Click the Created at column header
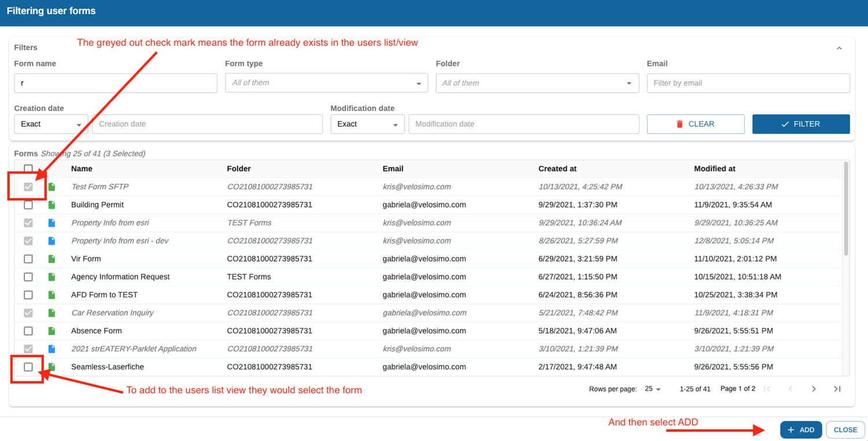868x441 pixels. tap(557, 168)
